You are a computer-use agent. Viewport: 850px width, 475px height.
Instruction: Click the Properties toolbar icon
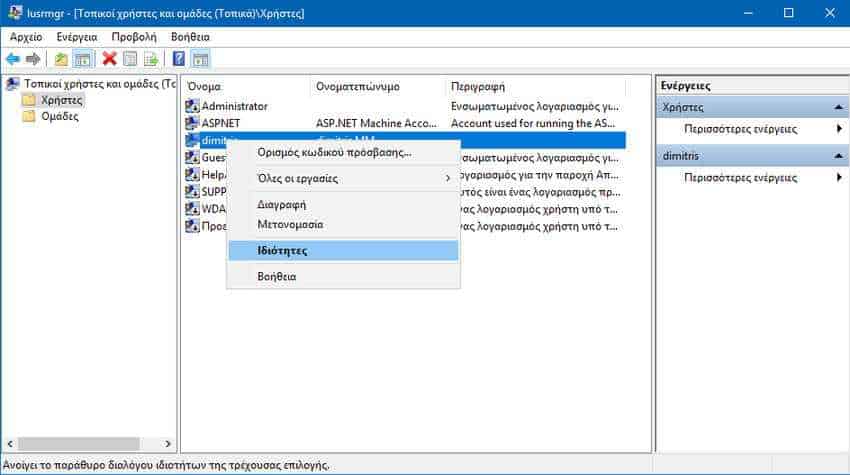coord(130,59)
